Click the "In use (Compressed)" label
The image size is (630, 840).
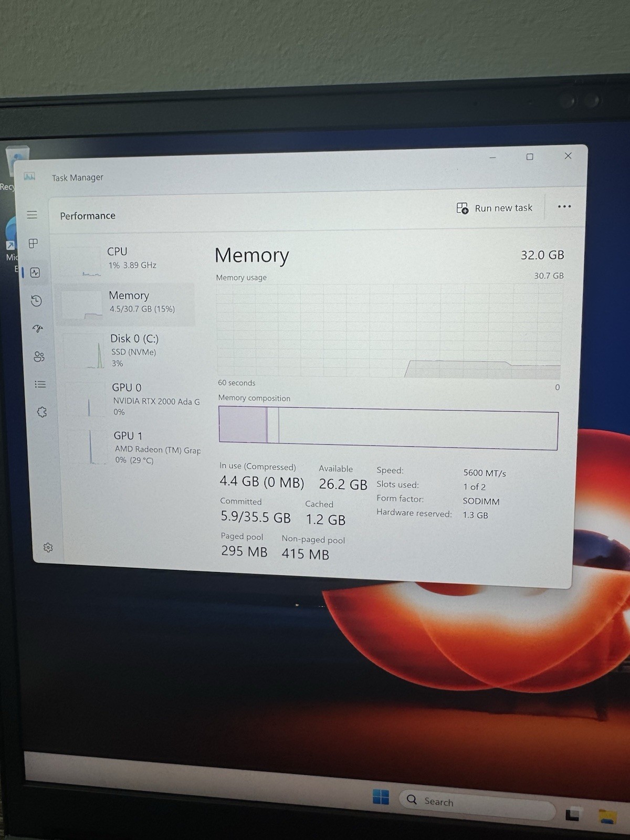[258, 466]
